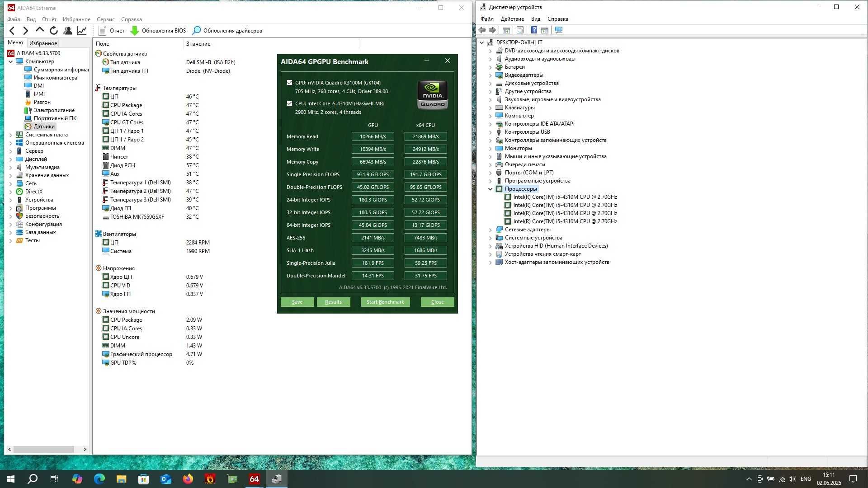
Task: Toggle GPU nVIDIA Quadro K3100M checkbox
Action: [x=289, y=83]
